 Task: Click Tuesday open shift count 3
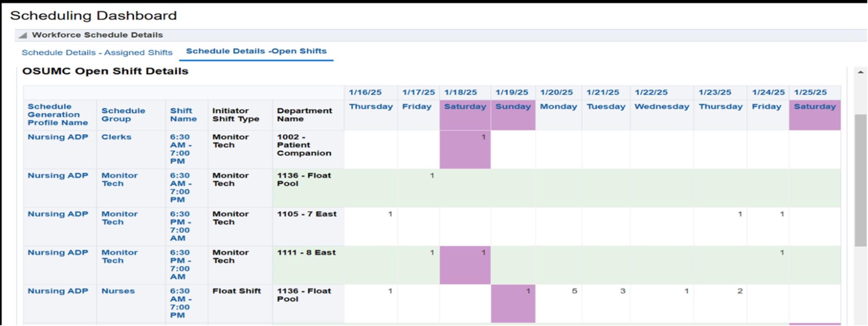622,291
